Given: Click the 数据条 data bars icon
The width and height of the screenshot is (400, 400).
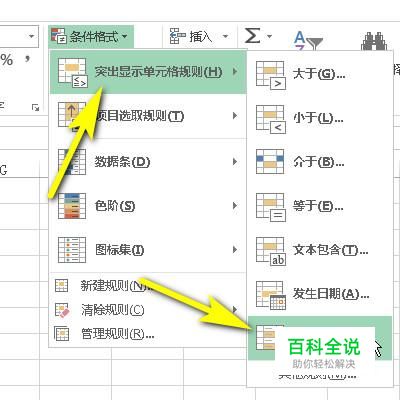Looking at the screenshot, I should pyautogui.click(x=72, y=162).
